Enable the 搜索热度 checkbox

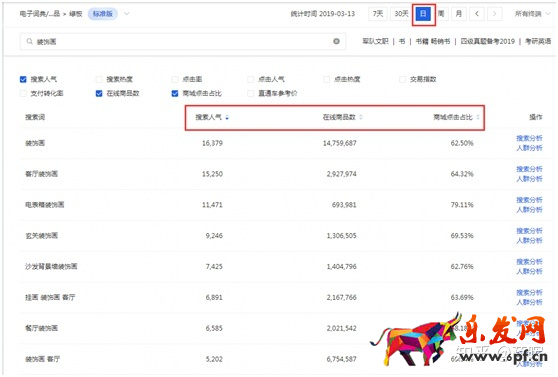[99, 79]
